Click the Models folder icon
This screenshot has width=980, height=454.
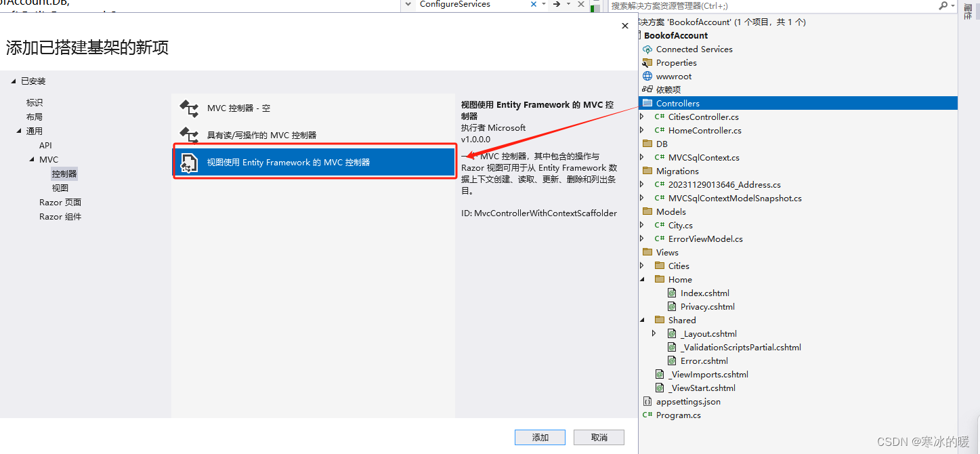(647, 212)
